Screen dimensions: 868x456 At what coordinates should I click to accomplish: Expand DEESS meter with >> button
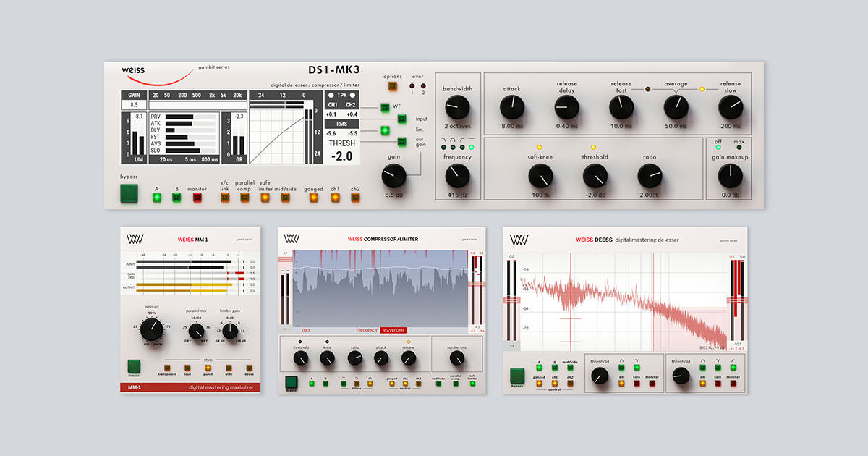[x=512, y=347]
